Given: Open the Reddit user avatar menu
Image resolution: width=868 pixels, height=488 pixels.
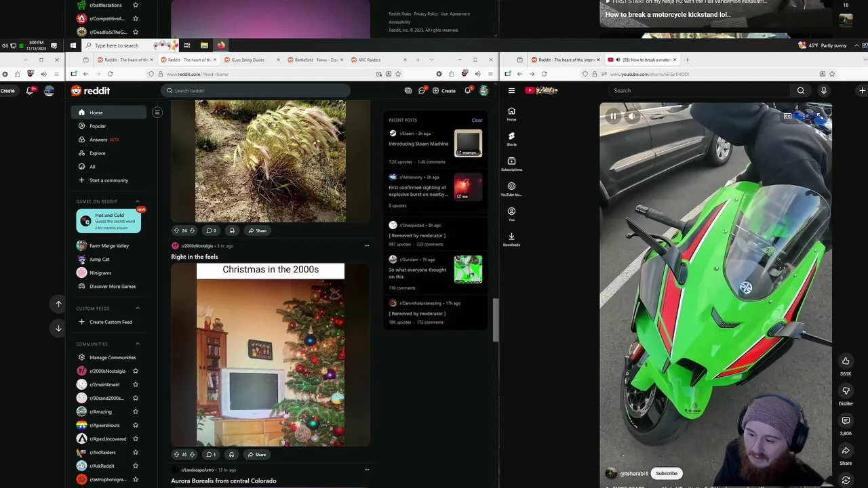Looking at the screenshot, I should [484, 91].
